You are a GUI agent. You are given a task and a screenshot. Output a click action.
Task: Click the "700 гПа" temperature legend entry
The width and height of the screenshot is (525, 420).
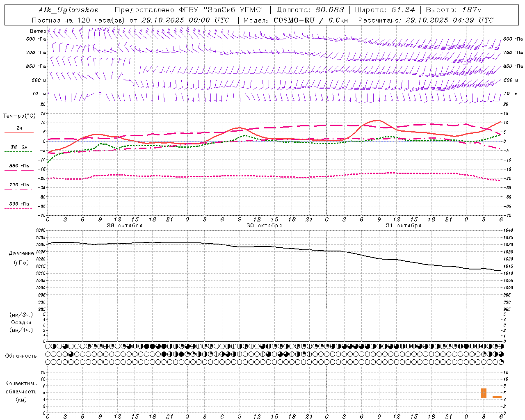point(19,185)
